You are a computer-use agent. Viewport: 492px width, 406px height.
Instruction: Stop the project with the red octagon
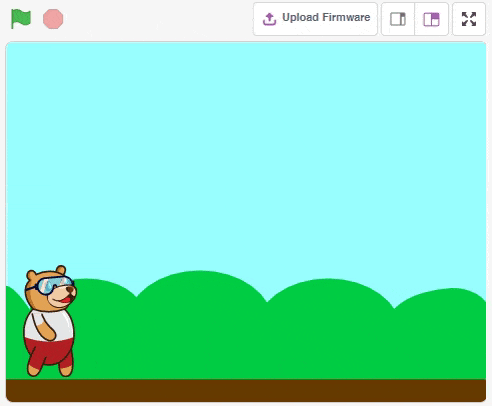53,19
